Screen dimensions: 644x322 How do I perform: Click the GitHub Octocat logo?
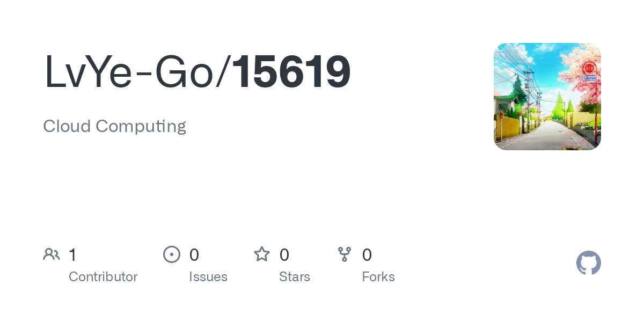[588, 263]
